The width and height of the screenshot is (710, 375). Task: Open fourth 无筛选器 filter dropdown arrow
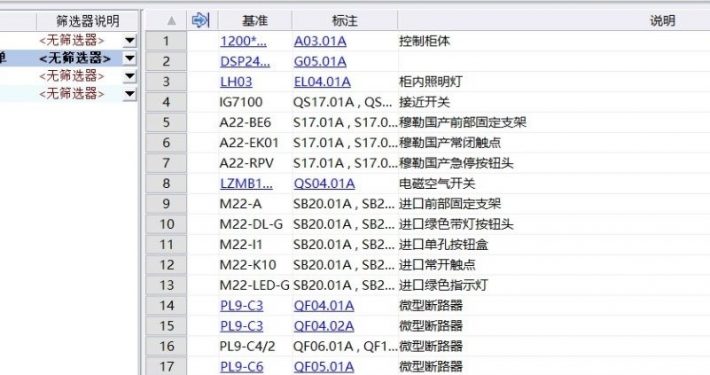(130, 94)
